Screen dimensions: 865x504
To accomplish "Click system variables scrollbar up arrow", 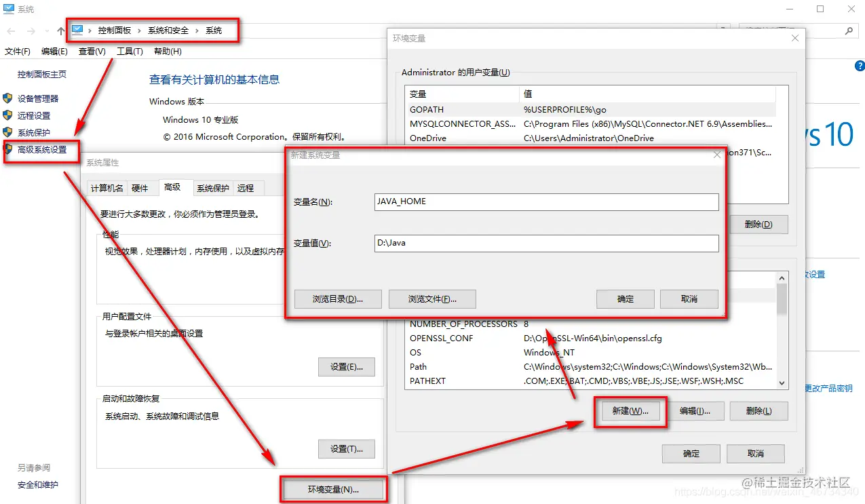I will click(x=782, y=278).
